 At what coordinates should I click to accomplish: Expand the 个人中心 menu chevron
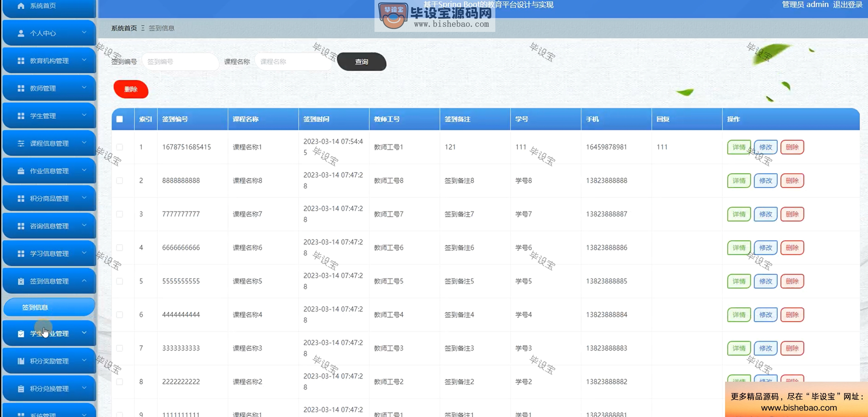click(84, 32)
